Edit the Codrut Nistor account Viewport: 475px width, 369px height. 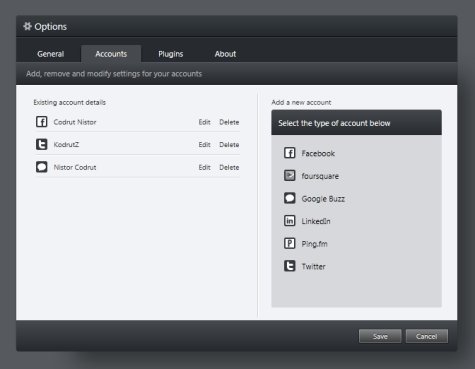pyautogui.click(x=204, y=122)
